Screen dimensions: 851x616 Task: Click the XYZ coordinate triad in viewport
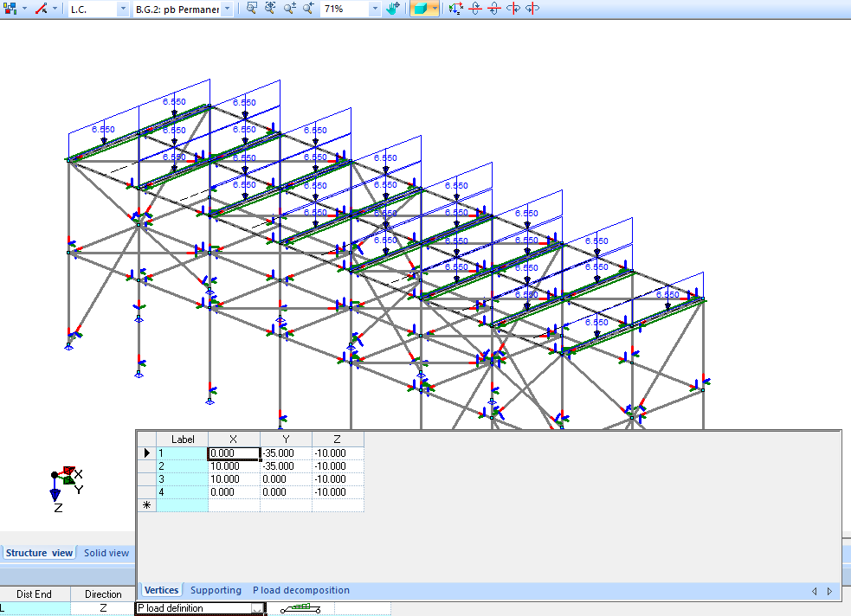(x=66, y=488)
